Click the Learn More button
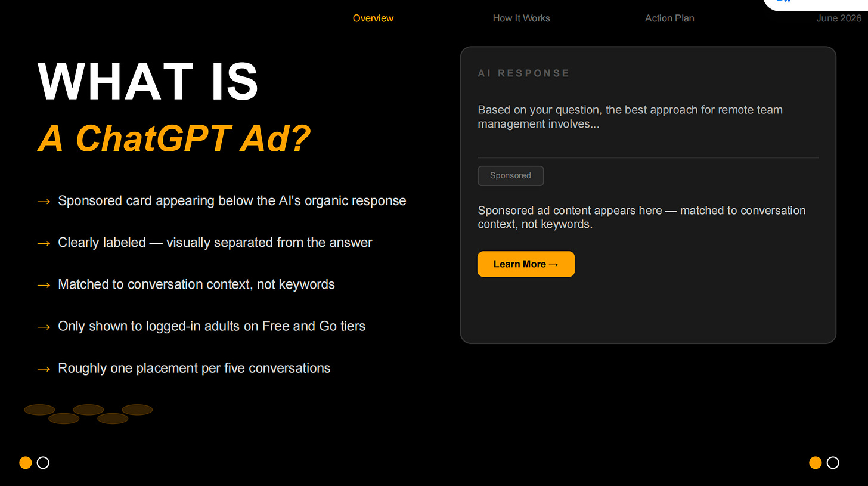Screen dimensions: 868x486 coord(526,264)
